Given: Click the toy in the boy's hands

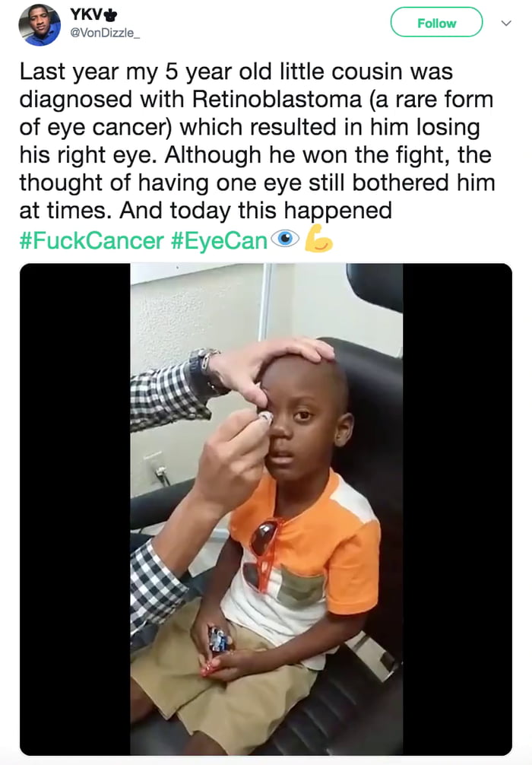Looking at the screenshot, I should (218, 640).
